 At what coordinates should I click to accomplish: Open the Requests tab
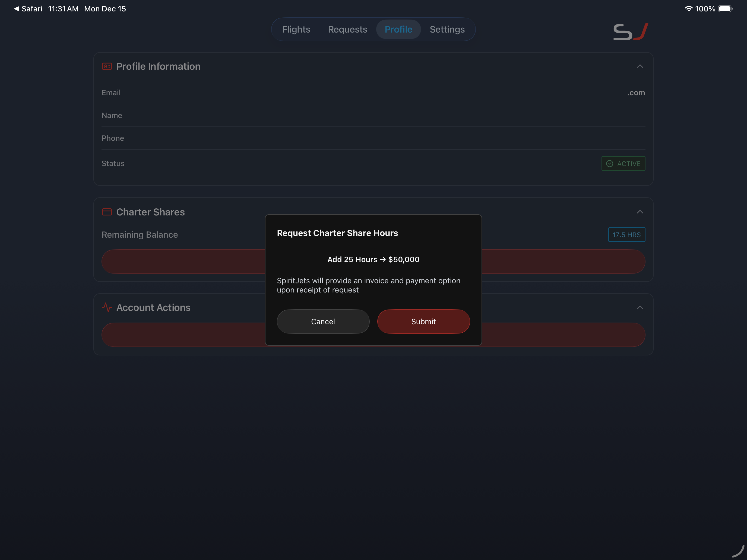(x=347, y=29)
